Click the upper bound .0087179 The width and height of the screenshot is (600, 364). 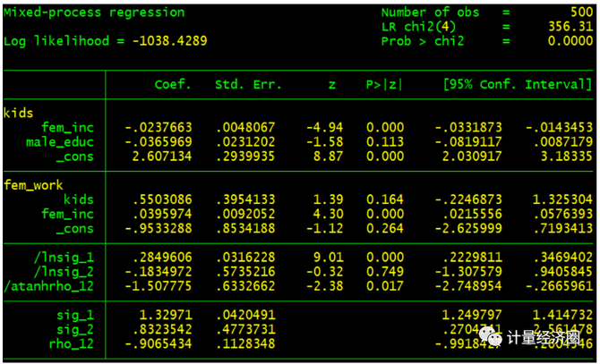[x=563, y=142]
